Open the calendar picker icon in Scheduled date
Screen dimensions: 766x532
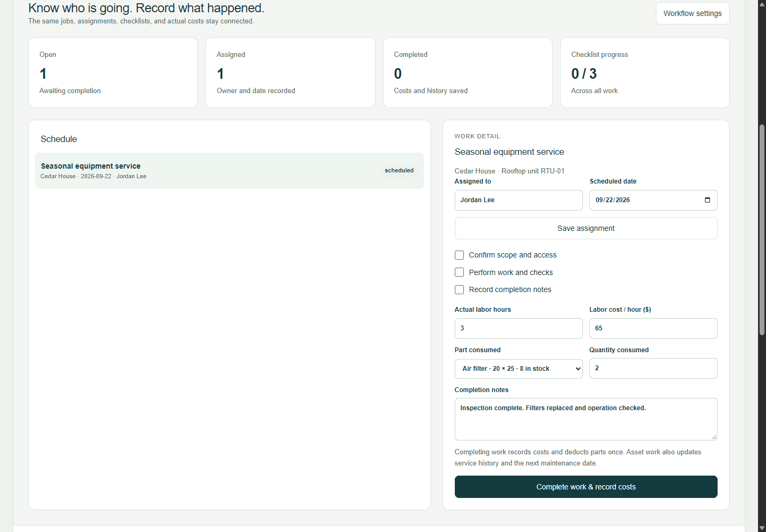click(x=707, y=200)
